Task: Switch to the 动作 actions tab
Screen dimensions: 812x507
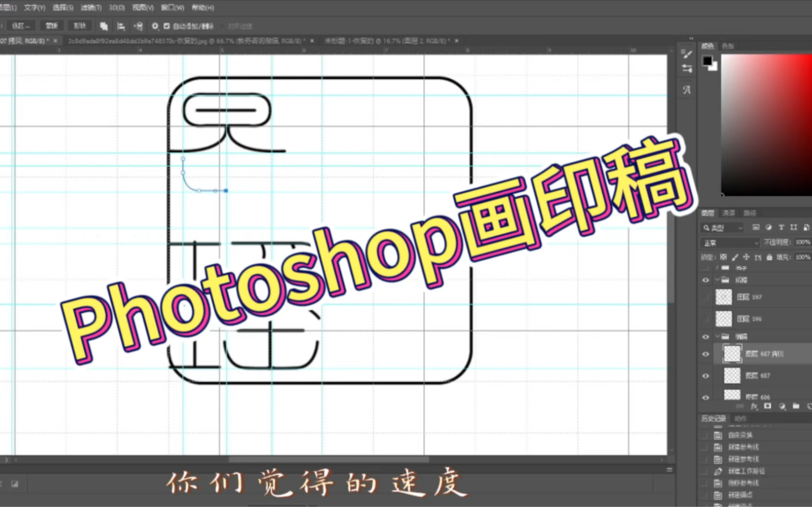Action: (740, 419)
